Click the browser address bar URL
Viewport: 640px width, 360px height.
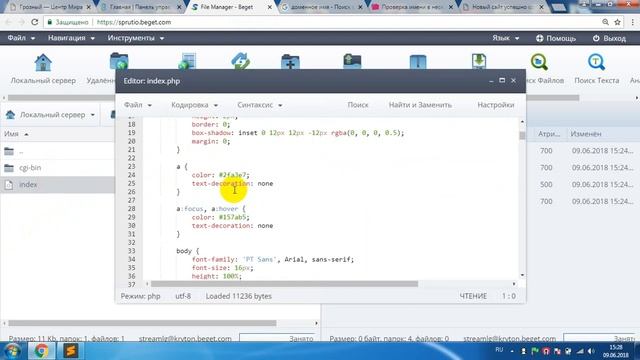pyautogui.click(x=134, y=22)
